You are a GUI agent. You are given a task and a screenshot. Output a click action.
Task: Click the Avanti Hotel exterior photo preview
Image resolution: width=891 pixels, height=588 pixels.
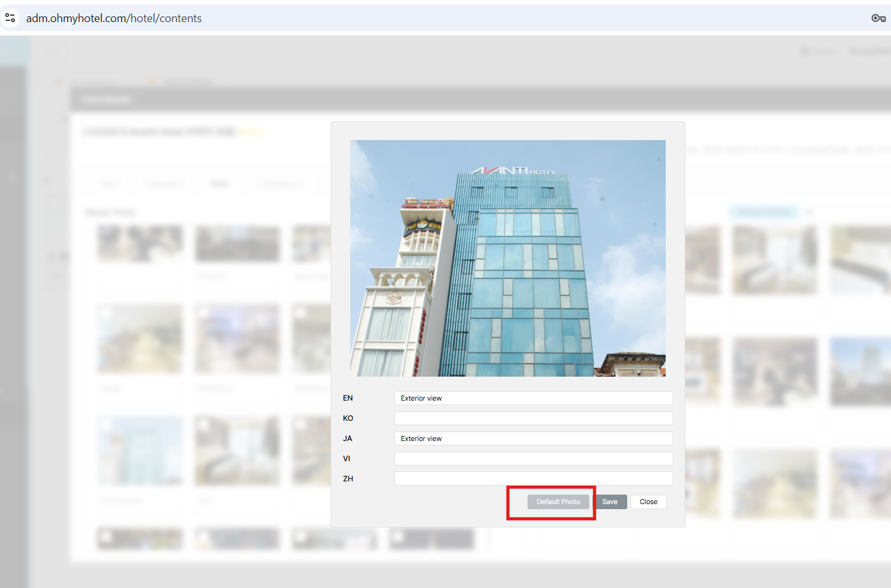(x=508, y=258)
